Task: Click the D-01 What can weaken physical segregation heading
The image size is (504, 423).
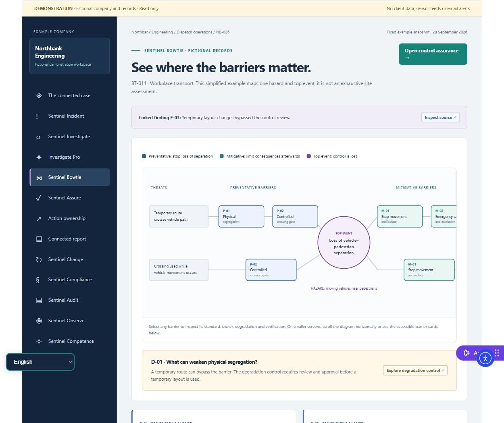Action: click(204, 362)
